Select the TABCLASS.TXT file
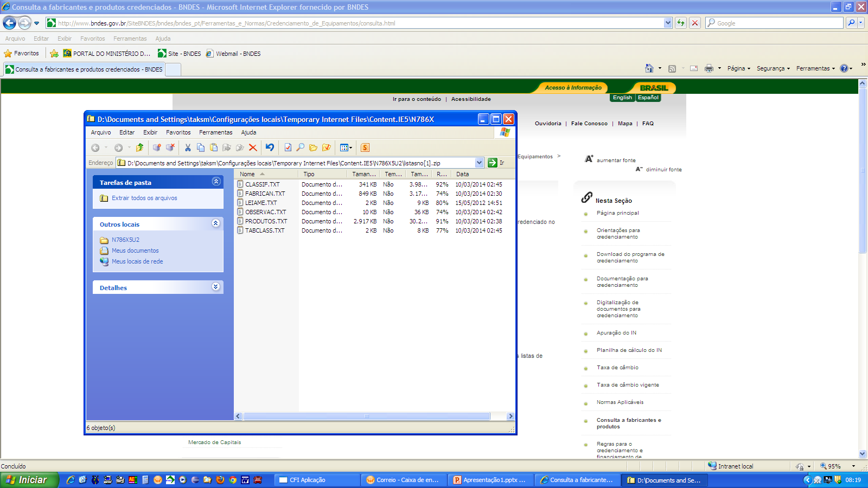The height and width of the screenshot is (488, 868). [x=264, y=230]
